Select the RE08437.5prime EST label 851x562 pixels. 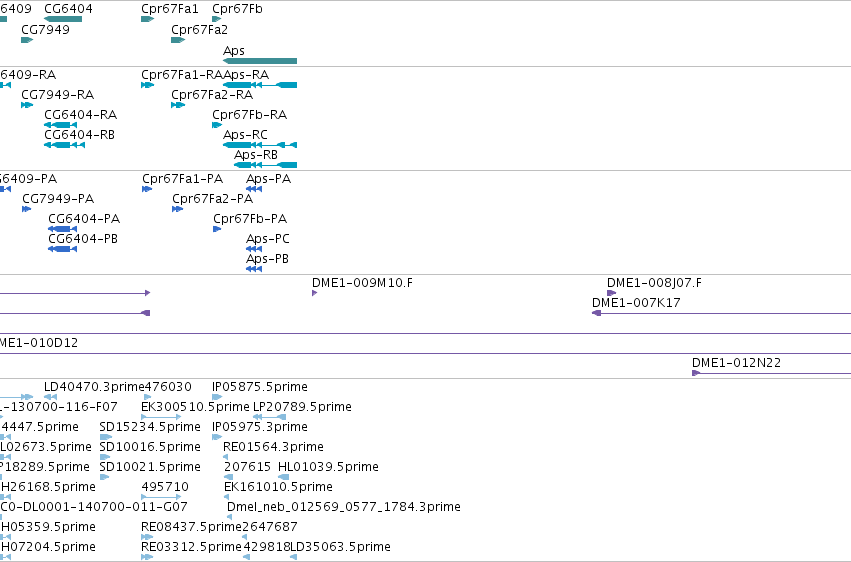click(192, 528)
